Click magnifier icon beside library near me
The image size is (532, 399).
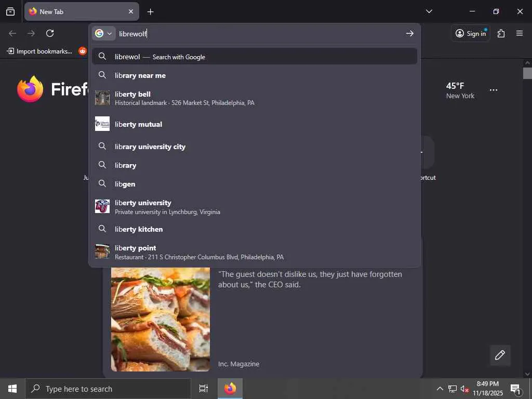[x=102, y=75]
